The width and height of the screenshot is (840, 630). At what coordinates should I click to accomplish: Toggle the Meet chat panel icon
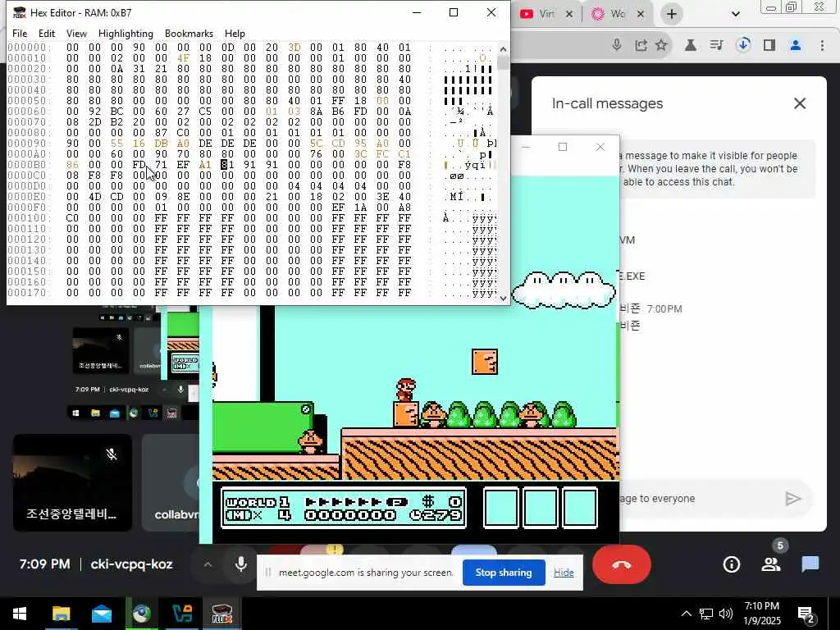tap(810, 564)
